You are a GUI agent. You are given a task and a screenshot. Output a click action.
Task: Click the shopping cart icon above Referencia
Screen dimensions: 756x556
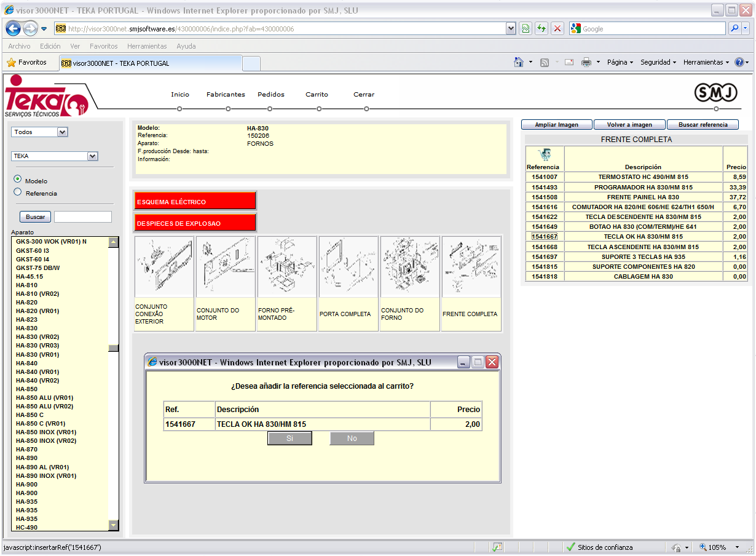[x=544, y=155]
